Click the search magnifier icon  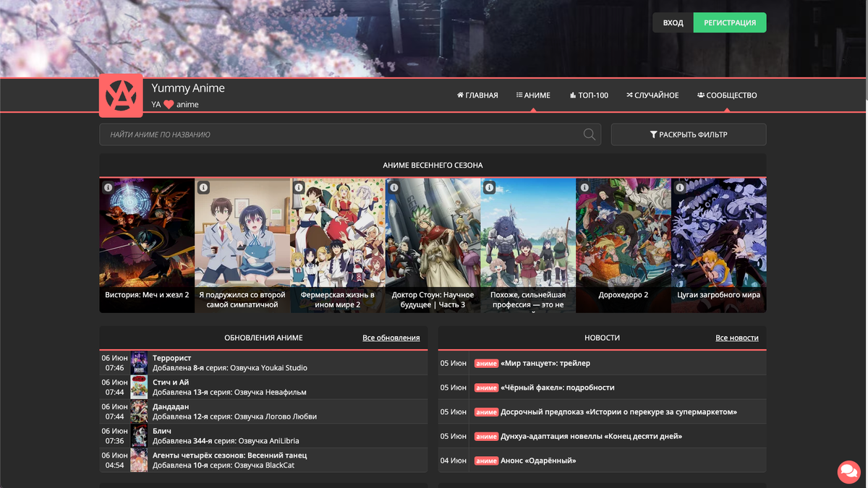(x=590, y=134)
